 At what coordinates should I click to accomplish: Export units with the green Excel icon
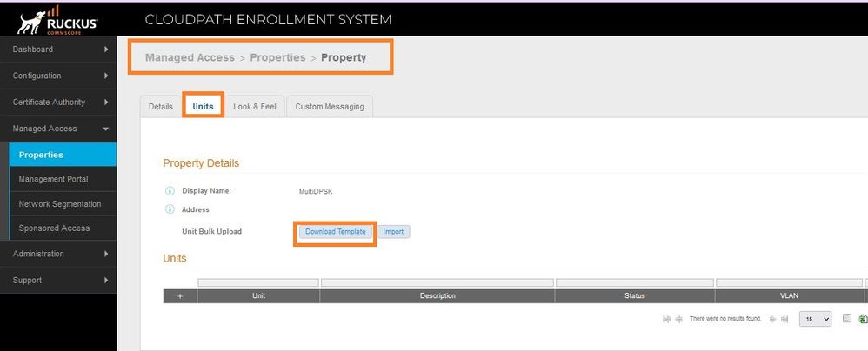(x=863, y=319)
